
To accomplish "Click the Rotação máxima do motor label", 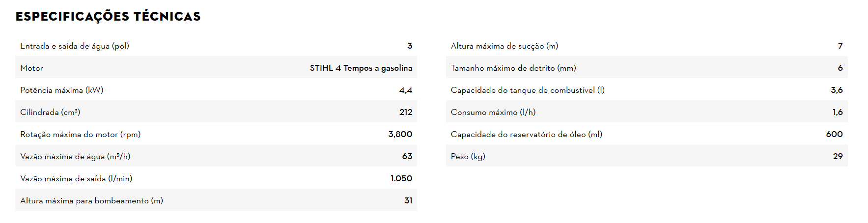I will pos(81,134).
